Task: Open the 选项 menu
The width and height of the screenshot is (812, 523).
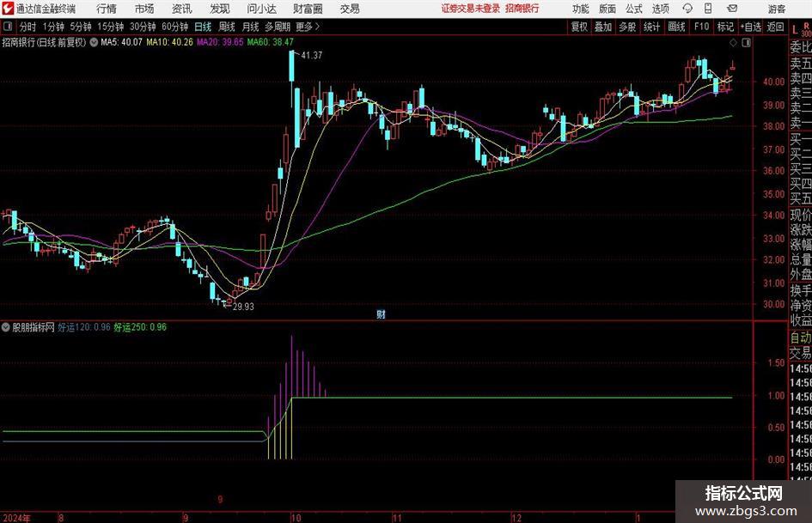Action: click(x=660, y=9)
